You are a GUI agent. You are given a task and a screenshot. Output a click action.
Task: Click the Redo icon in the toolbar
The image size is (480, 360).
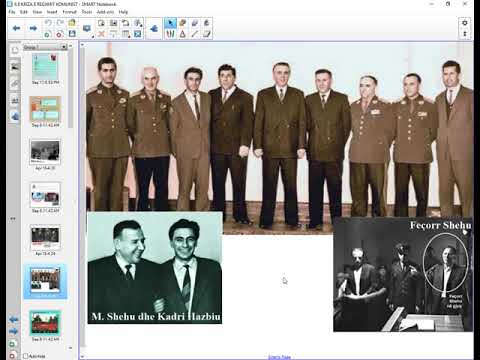tap(60, 23)
